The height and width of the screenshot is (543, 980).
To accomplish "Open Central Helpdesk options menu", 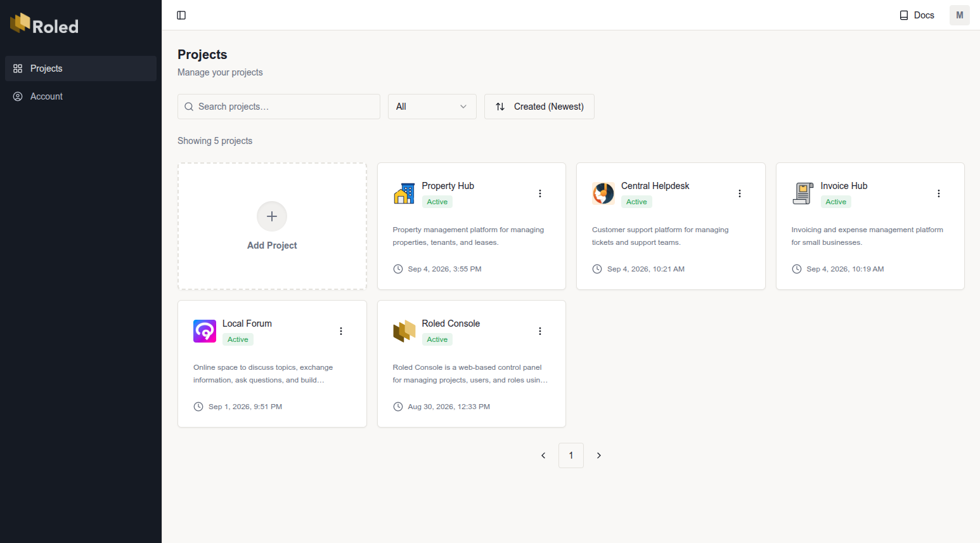I will coord(739,193).
